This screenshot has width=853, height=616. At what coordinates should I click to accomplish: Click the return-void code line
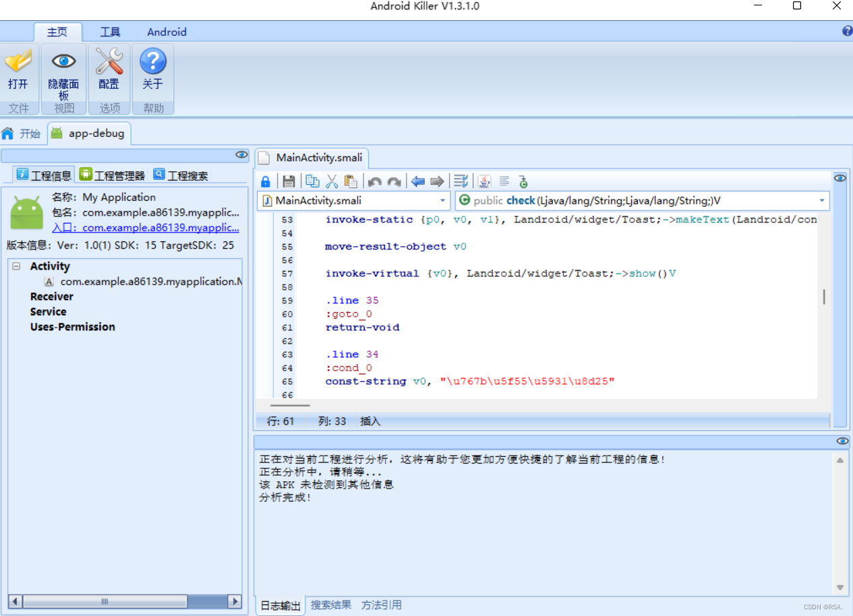(362, 328)
